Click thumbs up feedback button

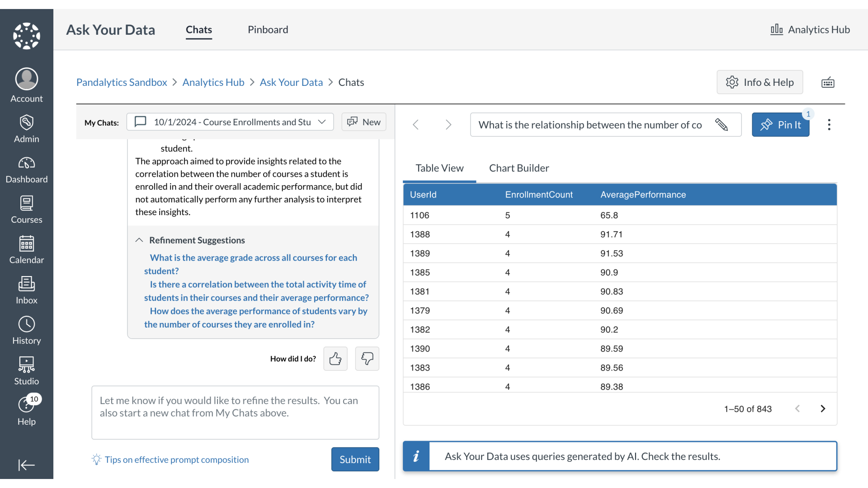click(x=335, y=358)
